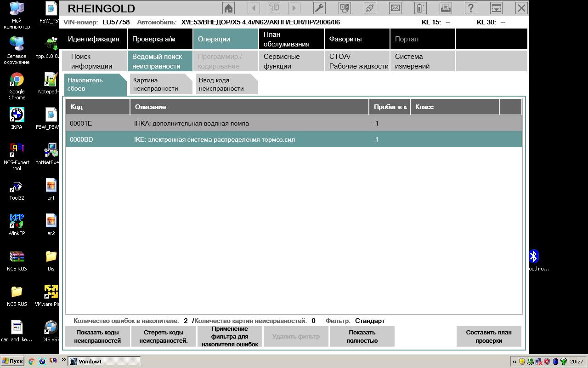Sort by Описание column header
588x368 pixels.
tap(249, 107)
